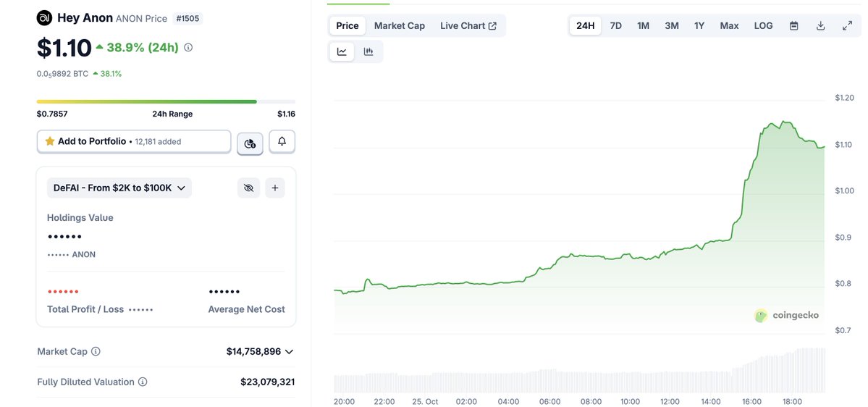868x407 pixels.
Task: Click info icon beside Fully Diluted Valuation
Action: [x=143, y=382]
